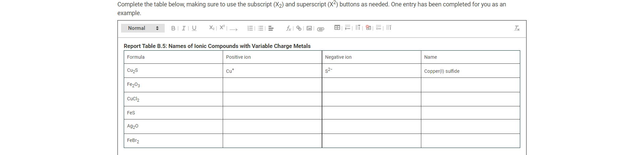Toggle underline formatting

pos(194,28)
